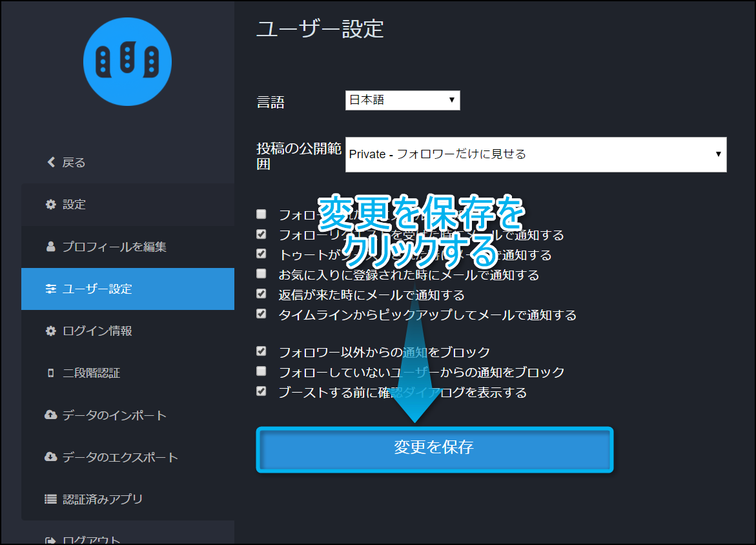Enable お気に入りに登録された時 email notification checkbox
This screenshot has height=545, width=756.
point(261,274)
